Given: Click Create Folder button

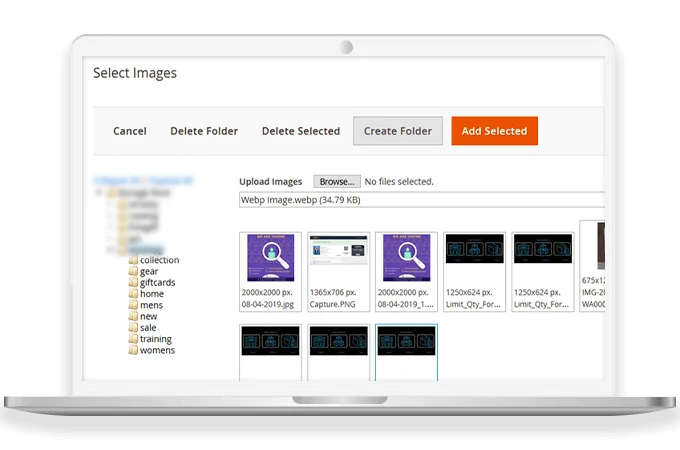Looking at the screenshot, I should coord(398,131).
